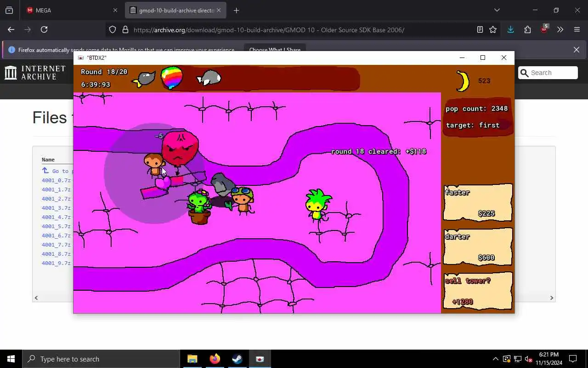
Task: Click the muted volume tray icon
Action: [x=528, y=359]
